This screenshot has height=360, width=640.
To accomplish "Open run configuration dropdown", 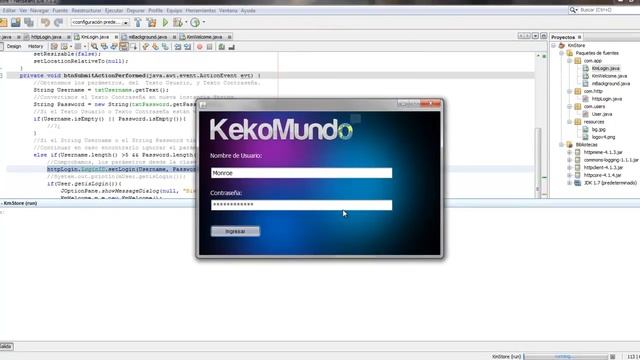I will (126, 23).
